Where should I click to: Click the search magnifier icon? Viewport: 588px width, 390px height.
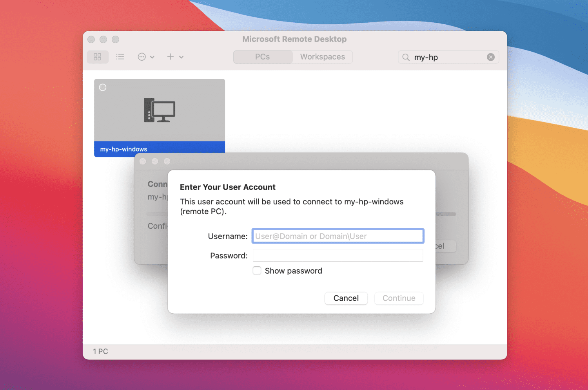406,57
